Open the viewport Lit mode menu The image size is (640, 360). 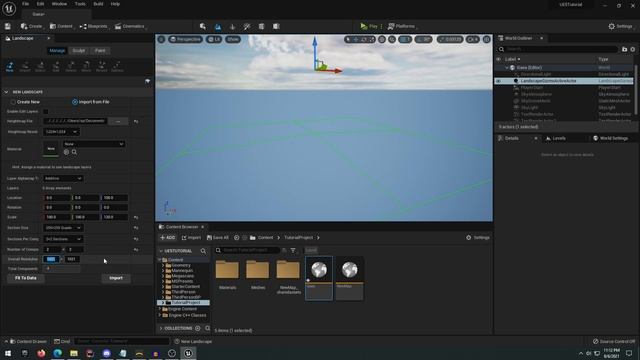pos(214,39)
